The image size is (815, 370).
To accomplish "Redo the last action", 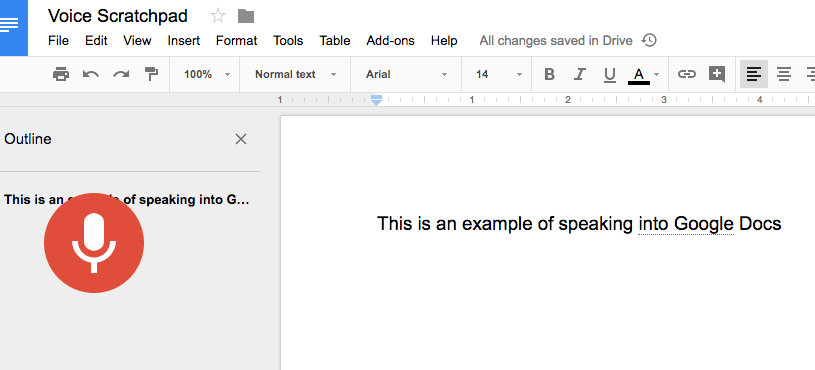I will point(121,74).
